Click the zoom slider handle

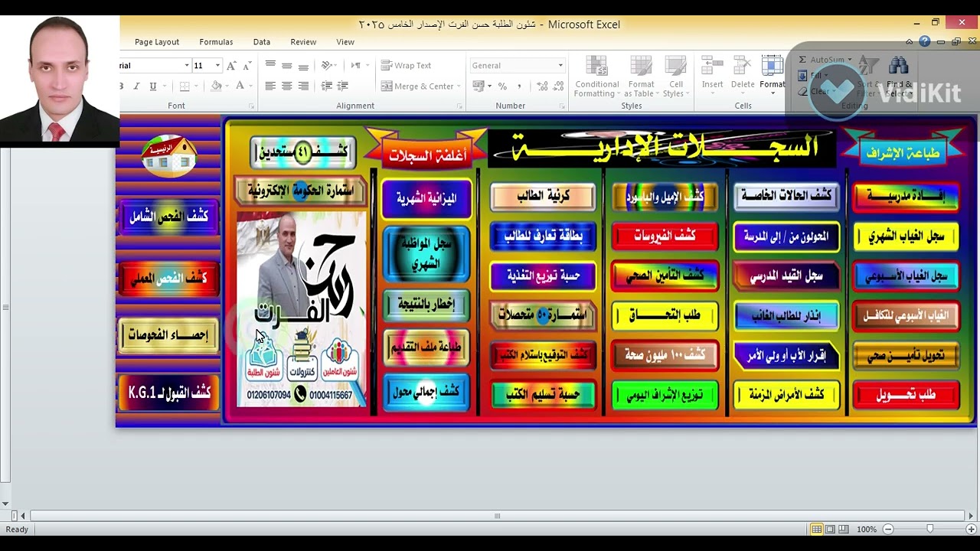coord(930,529)
